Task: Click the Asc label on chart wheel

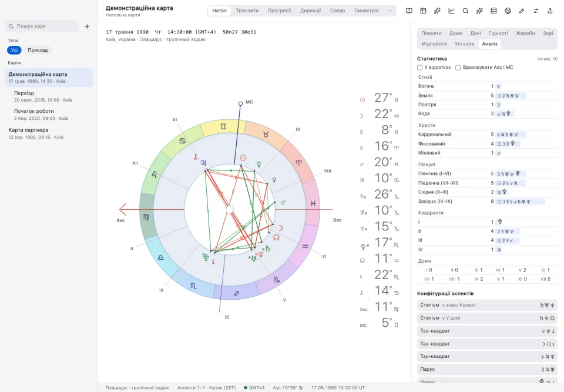Action: coord(120,220)
